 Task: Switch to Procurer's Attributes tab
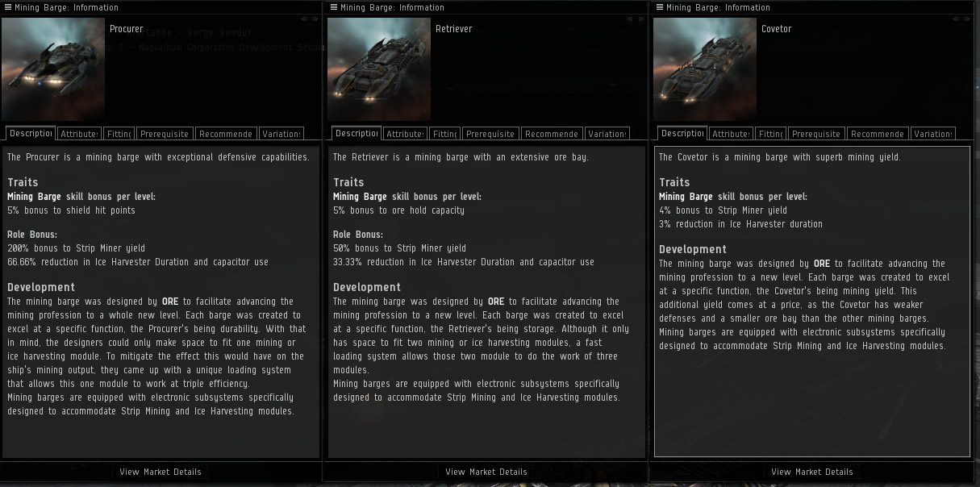coord(79,134)
